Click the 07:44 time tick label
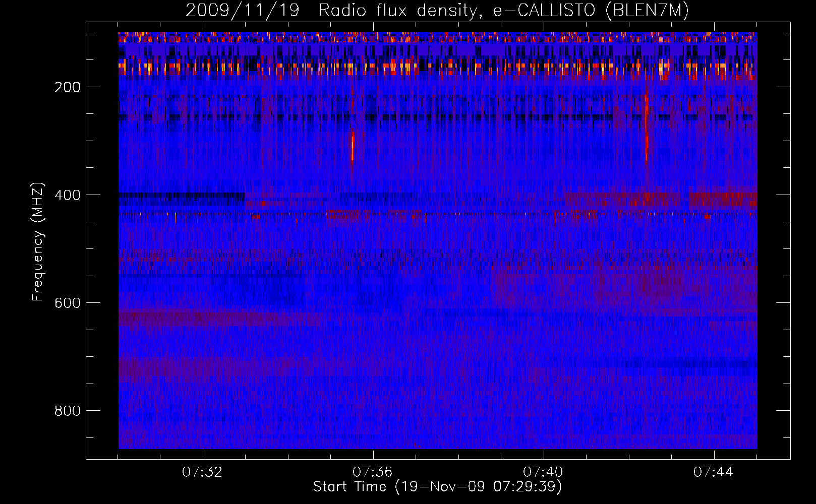Viewport: 816px width, 504px height. coord(714,472)
